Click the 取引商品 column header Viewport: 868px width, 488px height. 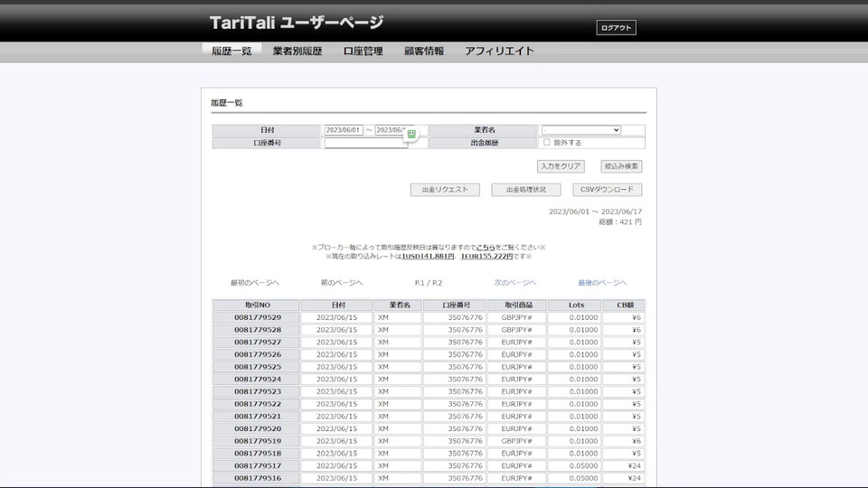pos(517,305)
